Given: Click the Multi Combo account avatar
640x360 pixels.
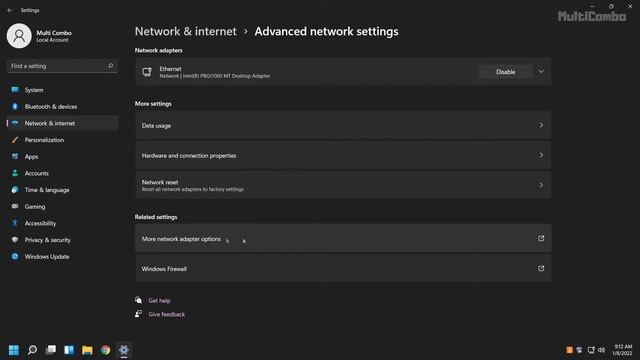Looking at the screenshot, I should point(19,36).
